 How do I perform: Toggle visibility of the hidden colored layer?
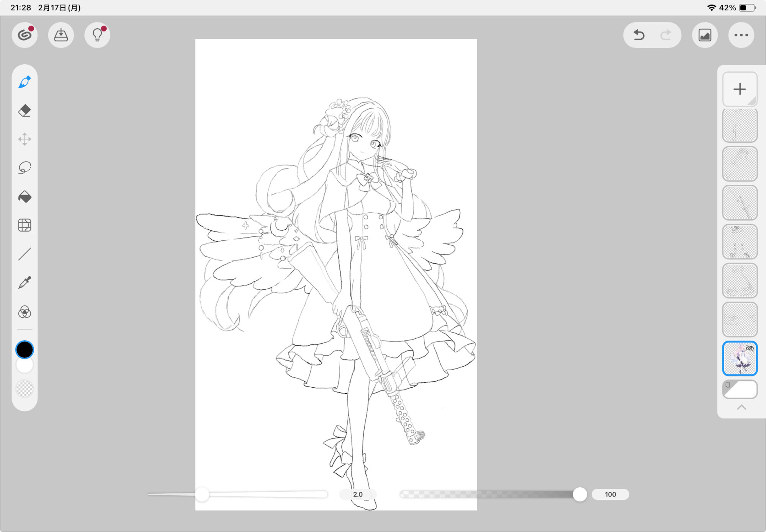tap(750, 348)
